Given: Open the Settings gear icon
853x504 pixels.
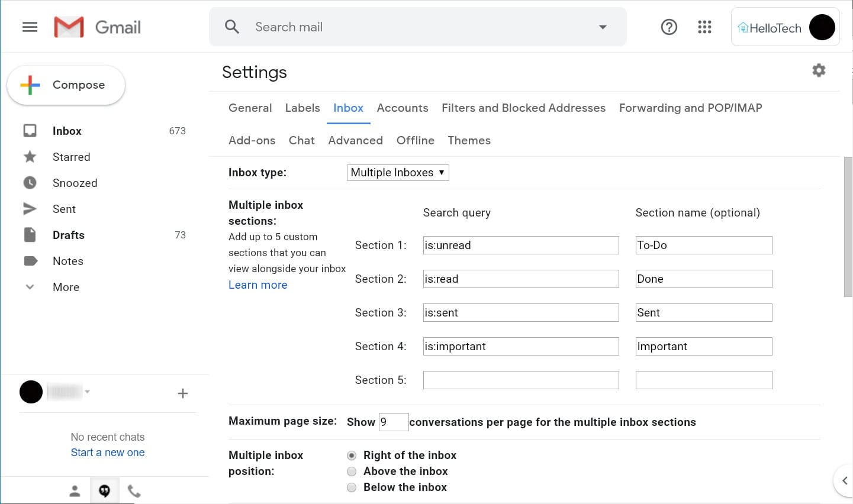Looking at the screenshot, I should tap(819, 70).
